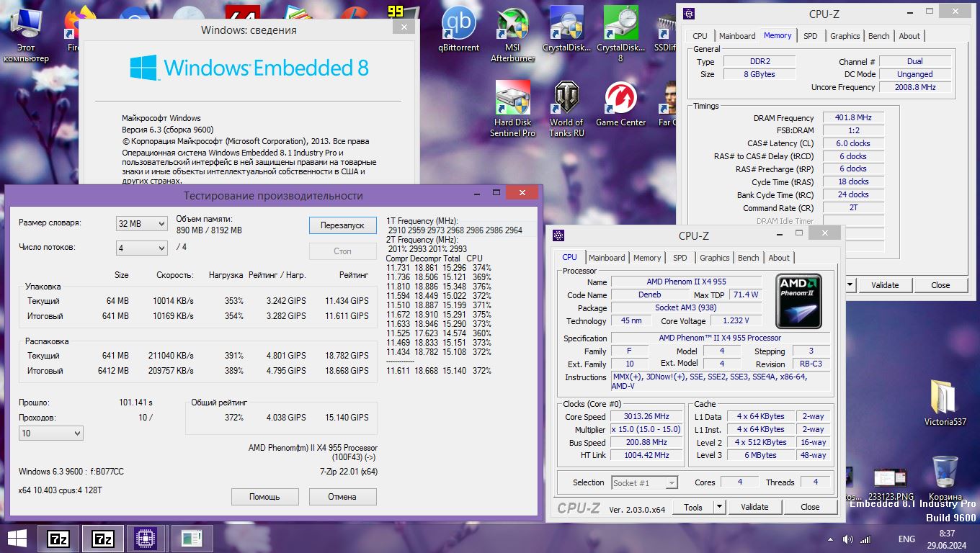
Task: Click the Uncore Frequency value 2008.8 MHz
Action: coord(915,87)
